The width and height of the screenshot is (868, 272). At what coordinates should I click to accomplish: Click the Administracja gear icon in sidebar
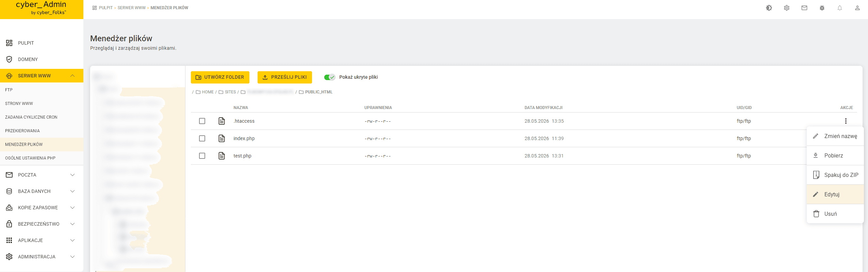point(9,257)
